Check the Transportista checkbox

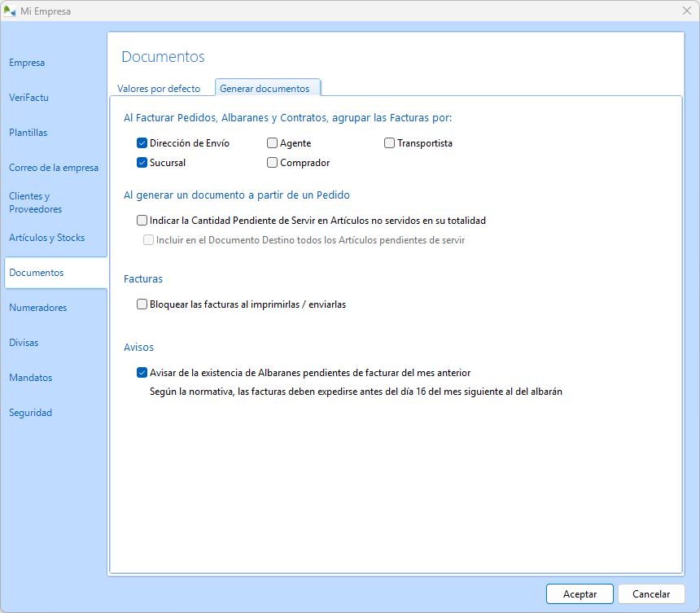tap(390, 143)
